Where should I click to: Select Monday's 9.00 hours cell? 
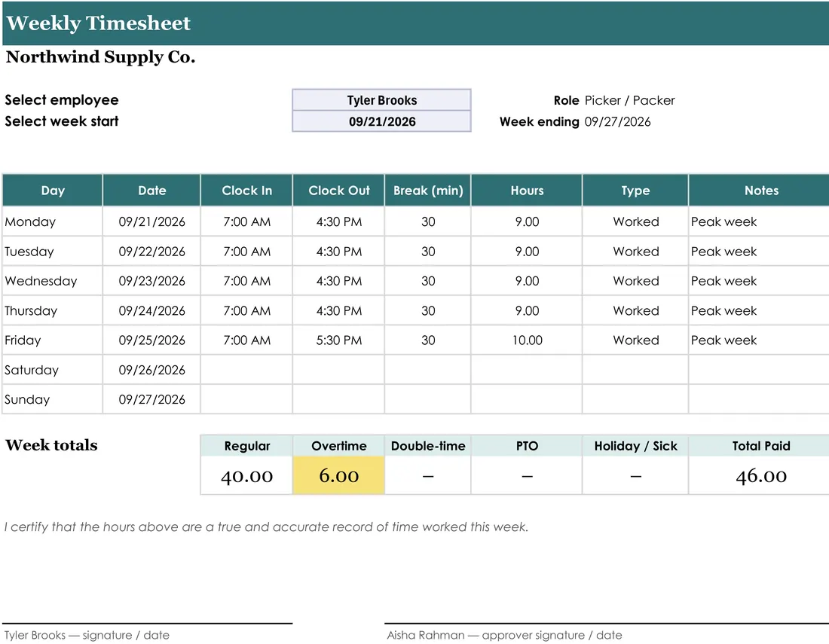pyautogui.click(x=527, y=221)
